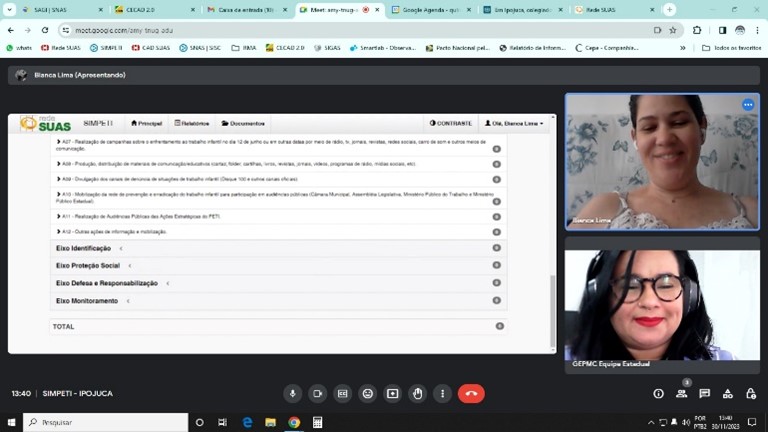Open Meet more options menu

click(x=442, y=394)
